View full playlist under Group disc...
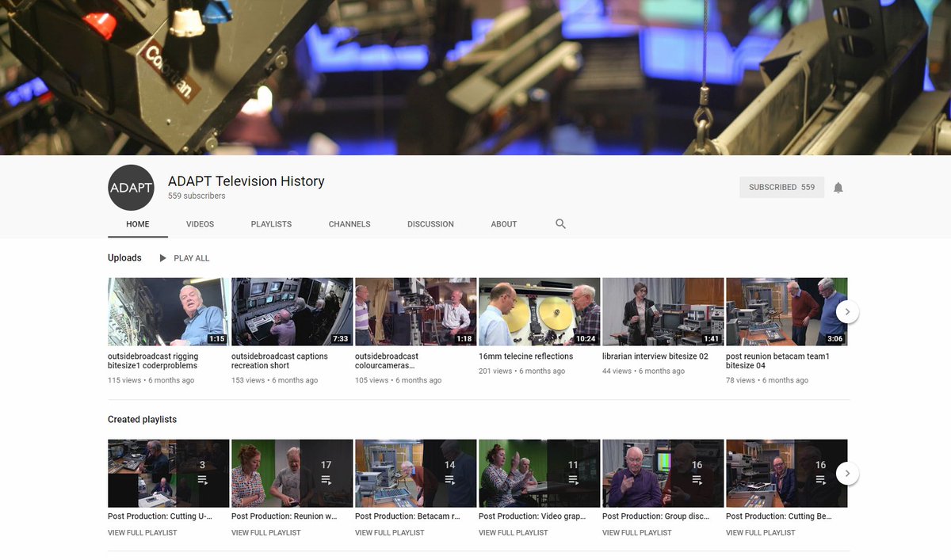 coord(637,533)
